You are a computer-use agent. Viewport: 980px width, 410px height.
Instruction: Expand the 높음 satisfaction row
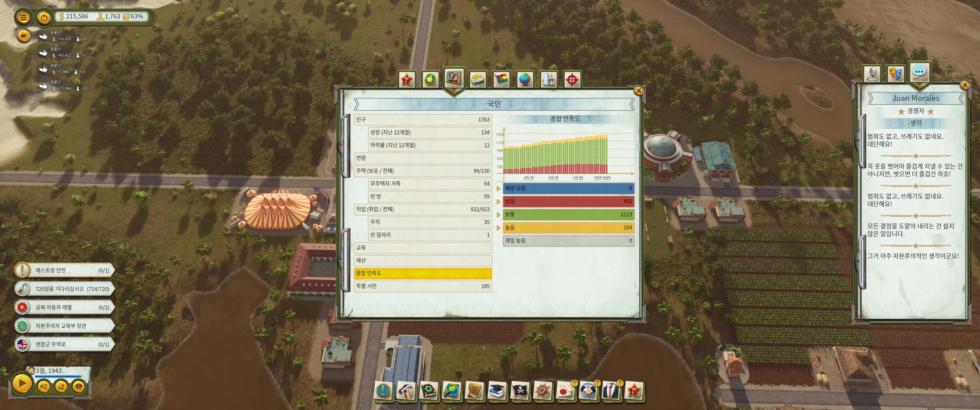(x=498, y=228)
